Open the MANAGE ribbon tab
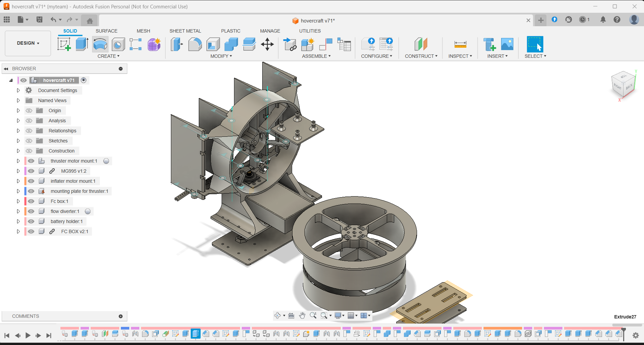 point(270,31)
